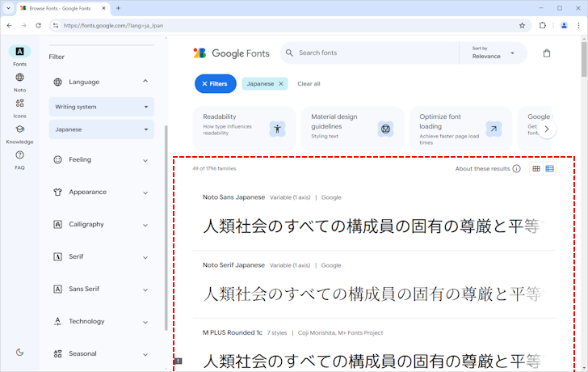Open the Noto Sans Japanese font
Viewport: 588px width, 372px height.
click(233, 197)
